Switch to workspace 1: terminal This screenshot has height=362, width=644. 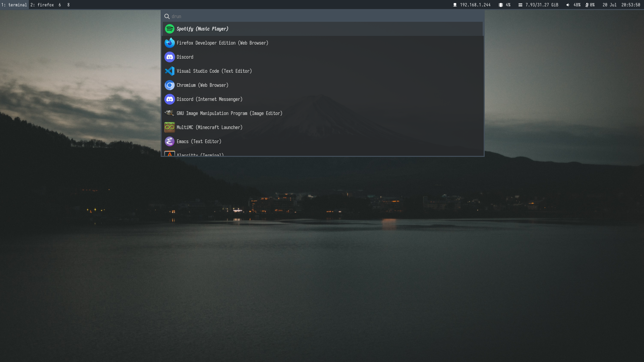coord(14,5)
